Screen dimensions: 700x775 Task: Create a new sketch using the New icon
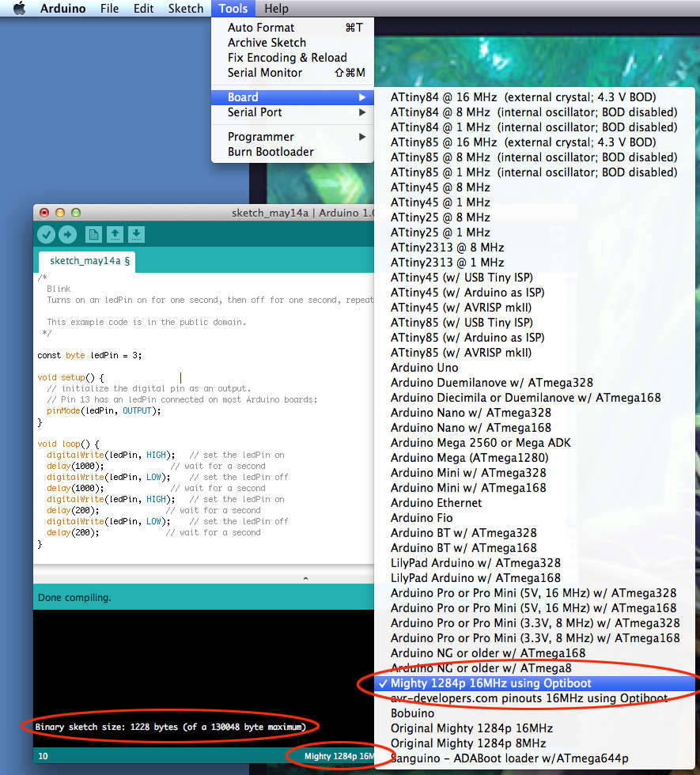coord(93,234)
